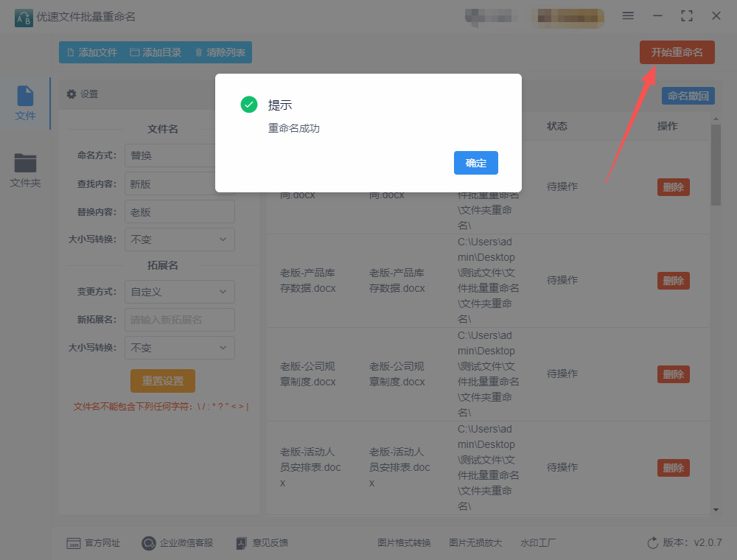
Task: Click the fullscreen icon in the title bar
Action: tap(687, 16)
